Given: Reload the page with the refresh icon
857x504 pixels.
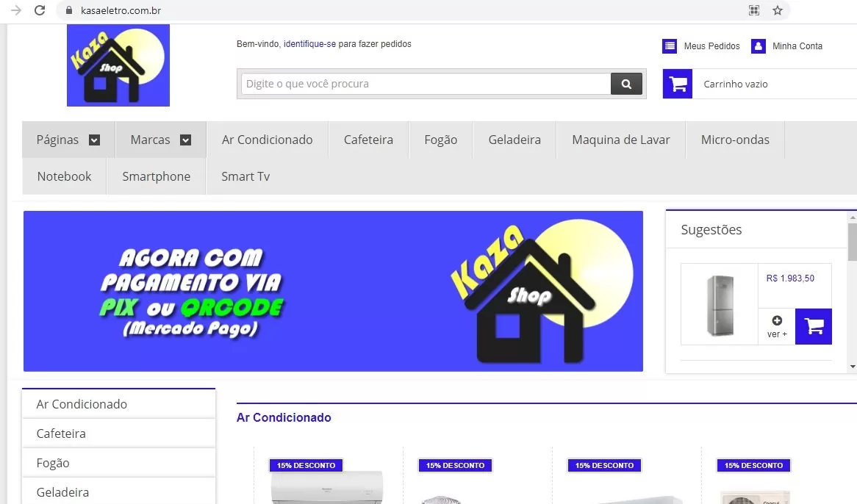Looking at the screenshot, I should coord(40,10).
